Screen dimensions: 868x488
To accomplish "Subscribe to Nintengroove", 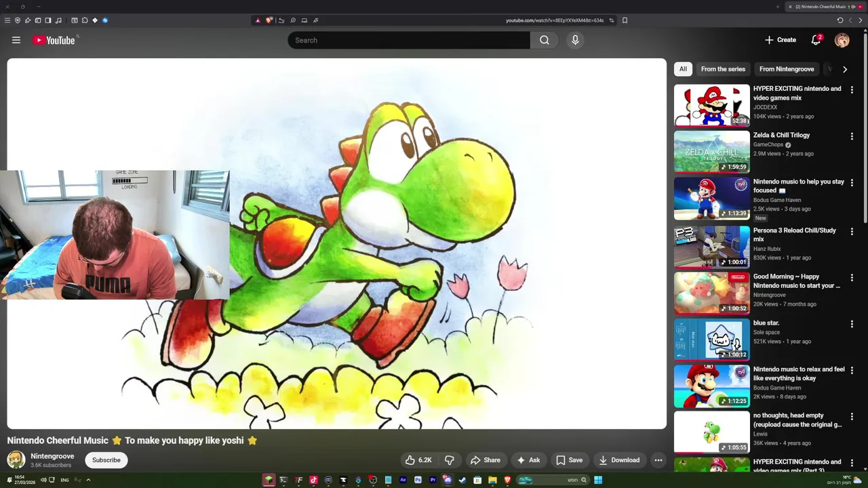I will tap(106, 460).
